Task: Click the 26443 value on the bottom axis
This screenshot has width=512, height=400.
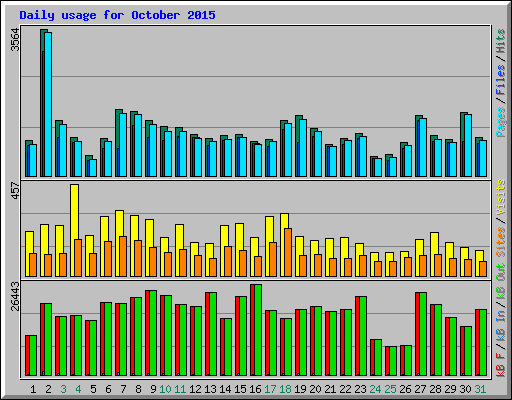Action: coord(15,296)
